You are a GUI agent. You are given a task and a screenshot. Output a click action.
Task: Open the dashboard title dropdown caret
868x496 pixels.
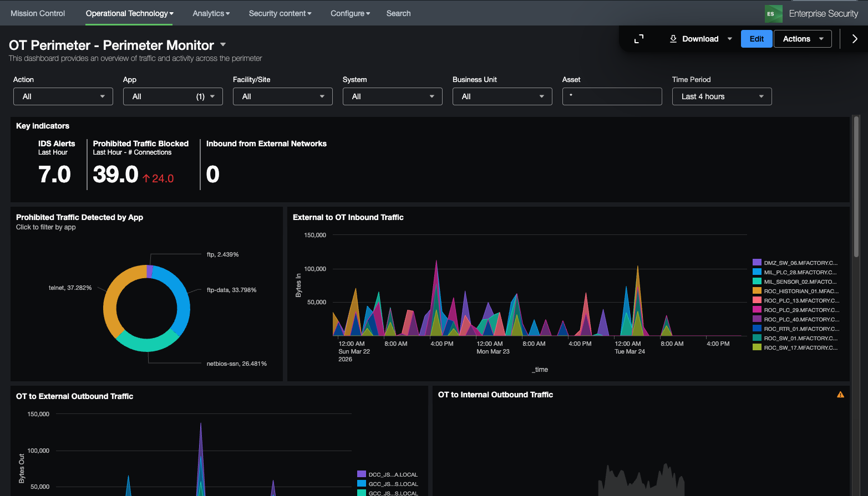tap(223, 45)
